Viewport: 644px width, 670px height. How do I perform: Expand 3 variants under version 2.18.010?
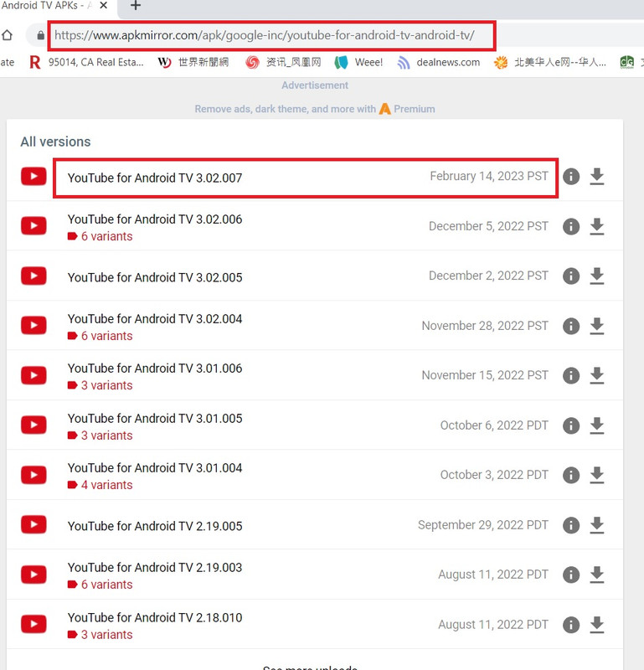[100, 635]
